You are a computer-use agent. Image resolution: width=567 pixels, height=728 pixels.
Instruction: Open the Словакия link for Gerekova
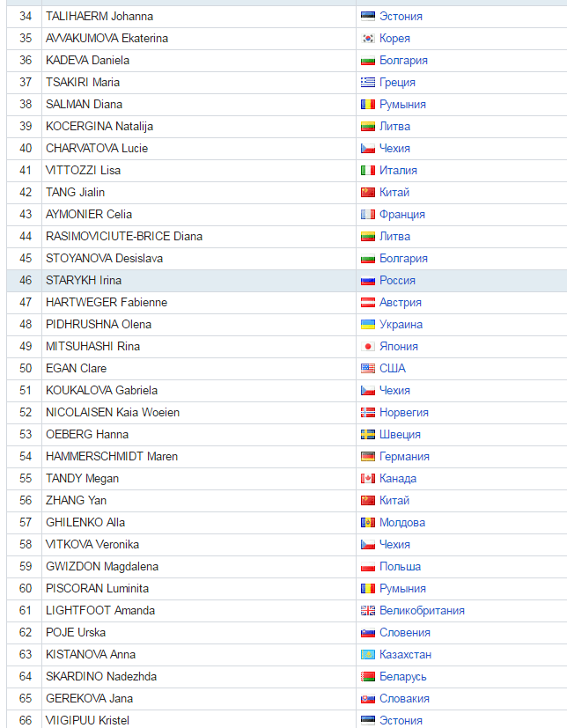tap(404, 698)
